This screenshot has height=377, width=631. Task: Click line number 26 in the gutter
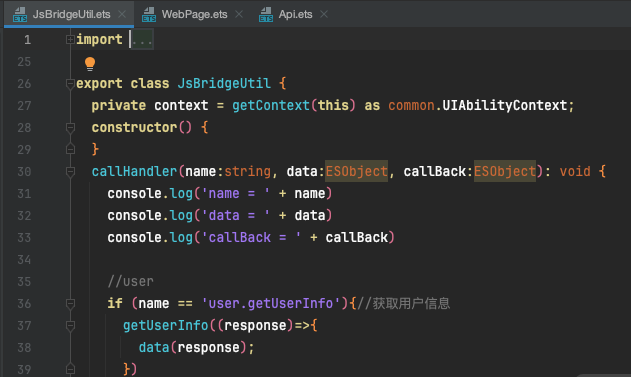(x=24, y=84)
